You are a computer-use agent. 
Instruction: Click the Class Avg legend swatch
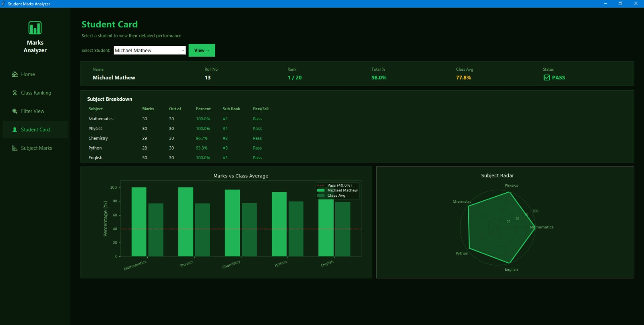(x=321, y=195)
